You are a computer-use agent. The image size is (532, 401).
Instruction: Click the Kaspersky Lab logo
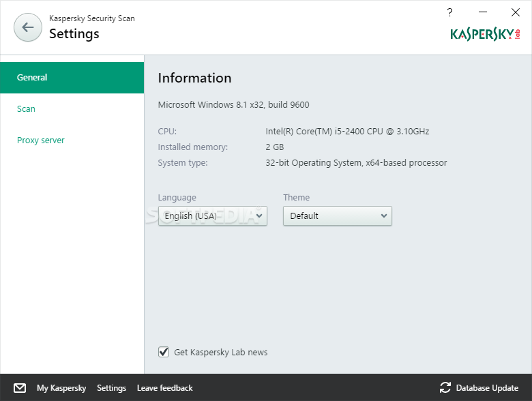(485, 34)
